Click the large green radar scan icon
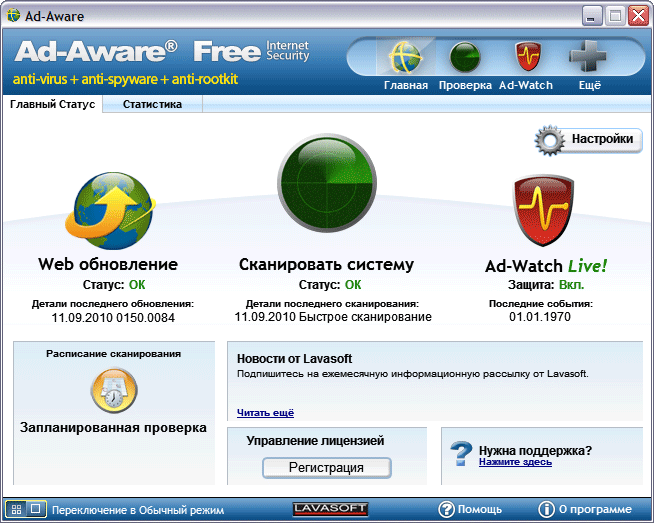654x523 pixels. (x=327, y=183)
